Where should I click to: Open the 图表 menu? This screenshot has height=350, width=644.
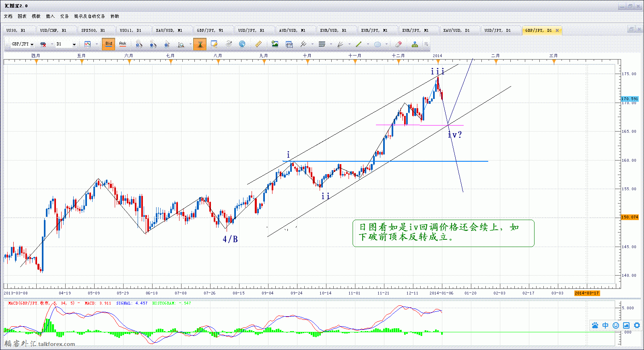pos(22,16)
